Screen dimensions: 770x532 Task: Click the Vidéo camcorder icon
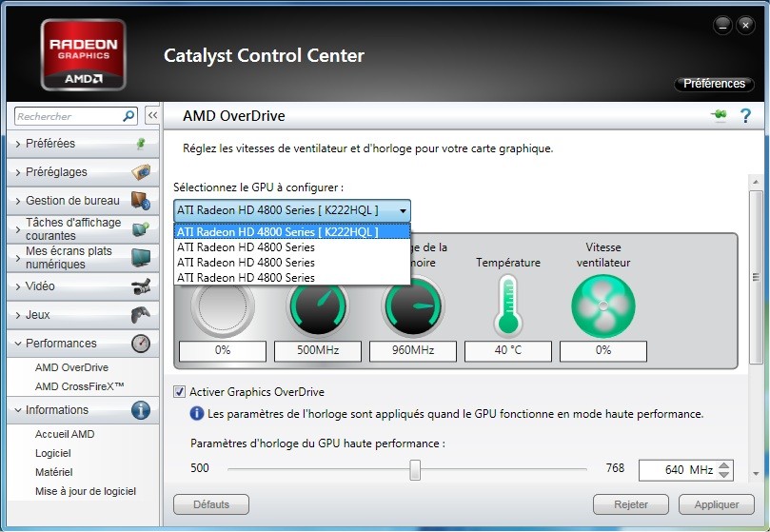[x=141, y=286]
